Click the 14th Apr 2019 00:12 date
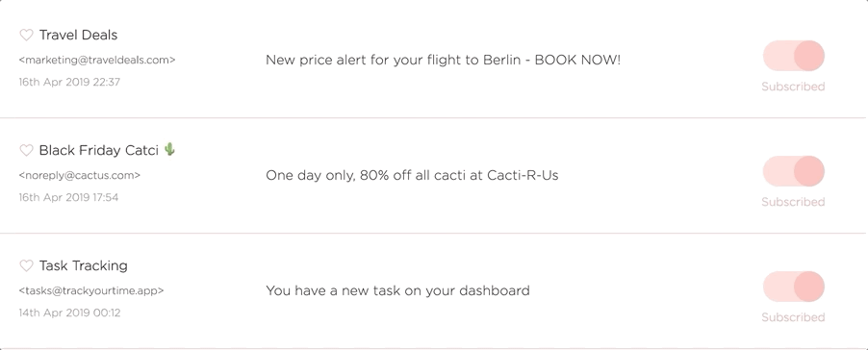Screen dimensions: 868x350 click(x=69, y=312)
